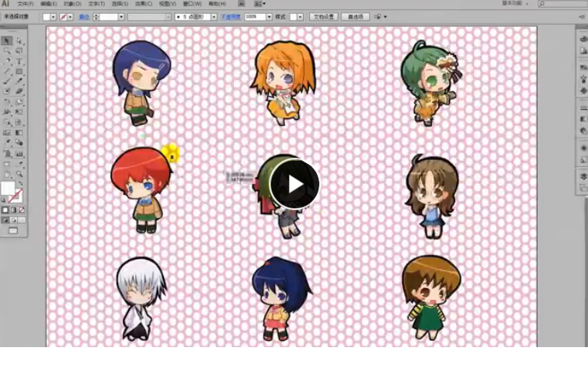Image resolution: width=588 pixels, height=365 pixels.
Task: Select the Blob Brush tool
Action: point(7,91)
